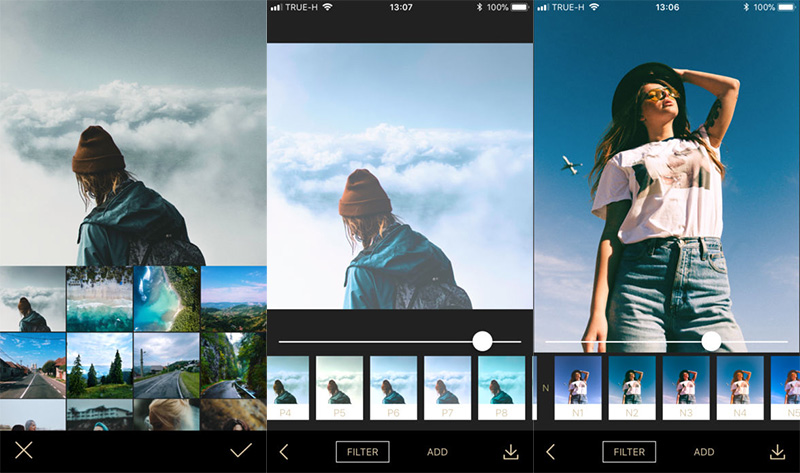The image size is (800, 473).
Task: Select the N3 filter thumbnail
Action: pyautogui.click(x=686, y=387)
